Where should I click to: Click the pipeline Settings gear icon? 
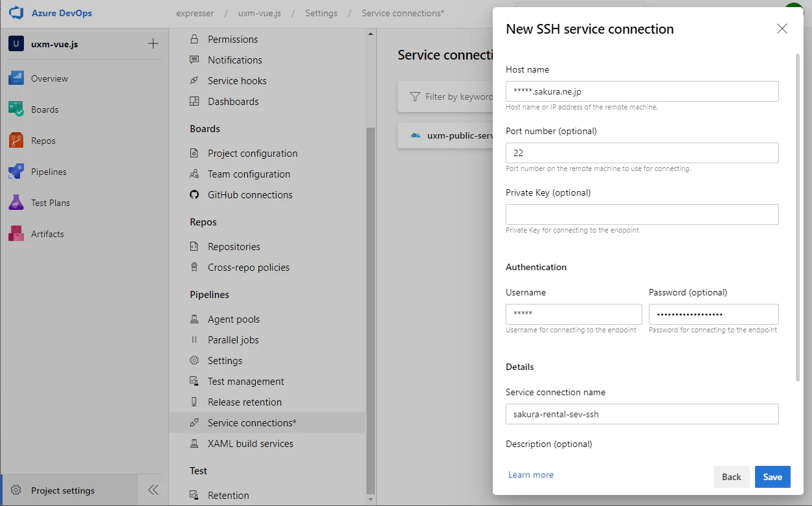(194, 361)
